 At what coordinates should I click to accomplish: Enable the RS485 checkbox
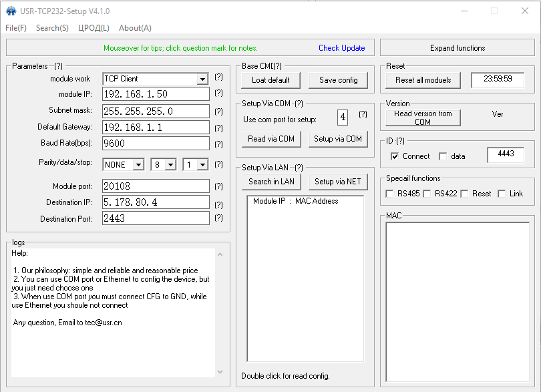tap(389, 194)
